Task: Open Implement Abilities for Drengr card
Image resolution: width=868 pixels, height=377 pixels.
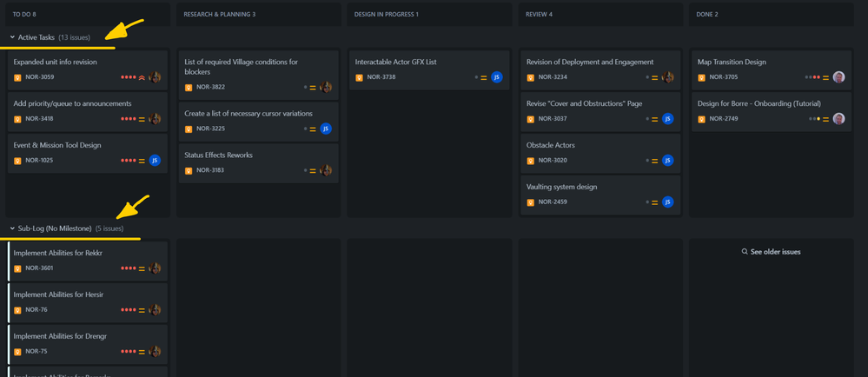Action: 88,344
